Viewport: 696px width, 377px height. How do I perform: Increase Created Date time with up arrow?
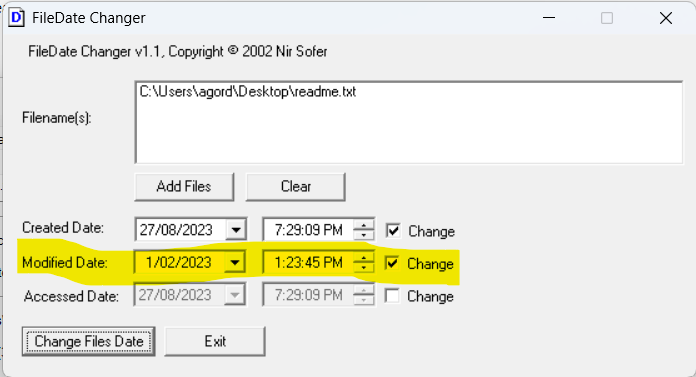click(364, 225)
